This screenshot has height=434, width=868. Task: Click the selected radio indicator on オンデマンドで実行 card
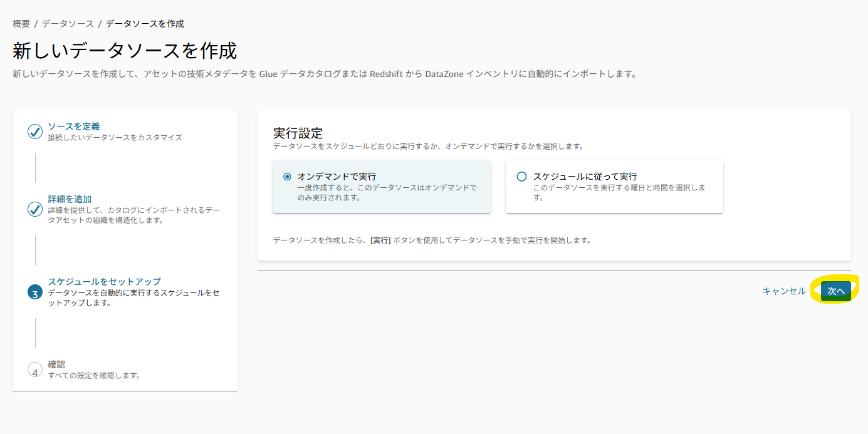pos(287,176)
